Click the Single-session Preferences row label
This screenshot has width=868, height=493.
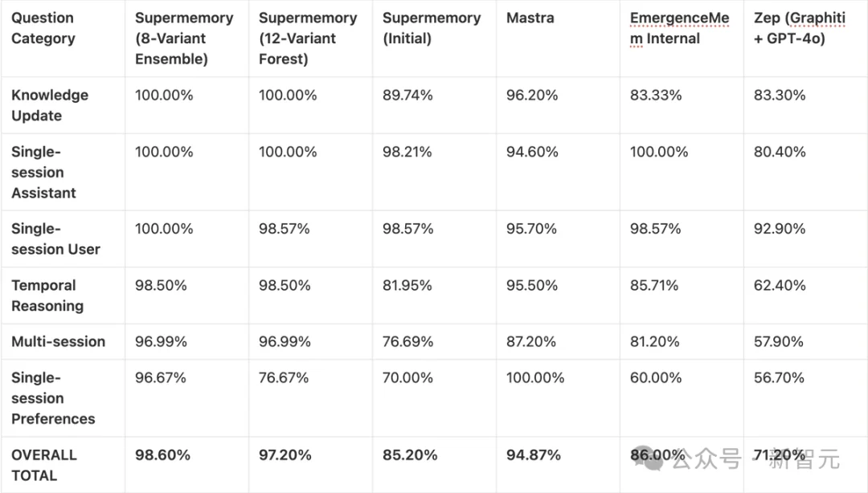pos(53,398)
